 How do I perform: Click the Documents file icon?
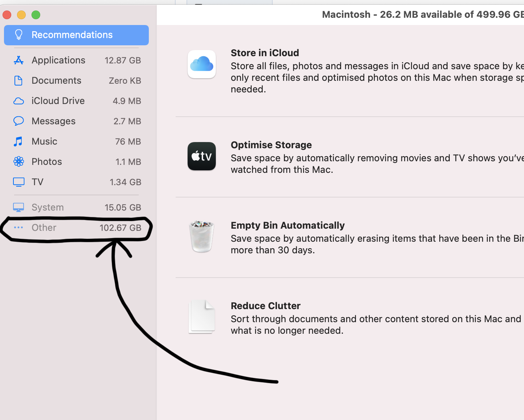click(18, 80)
